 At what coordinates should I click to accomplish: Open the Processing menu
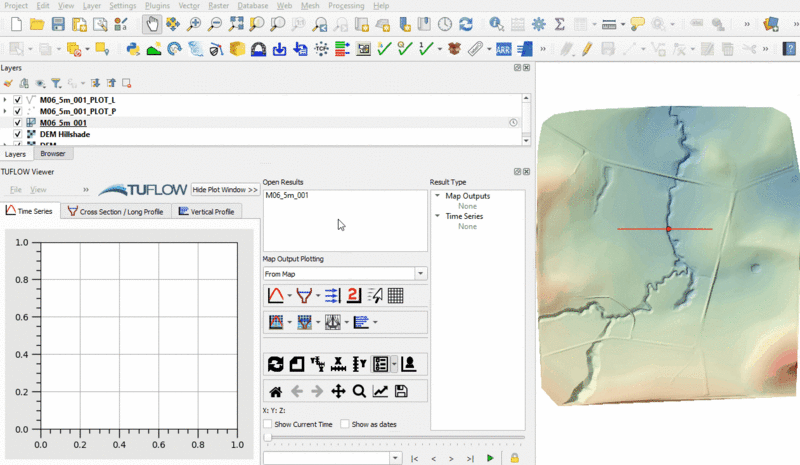[x=346, y=6]
